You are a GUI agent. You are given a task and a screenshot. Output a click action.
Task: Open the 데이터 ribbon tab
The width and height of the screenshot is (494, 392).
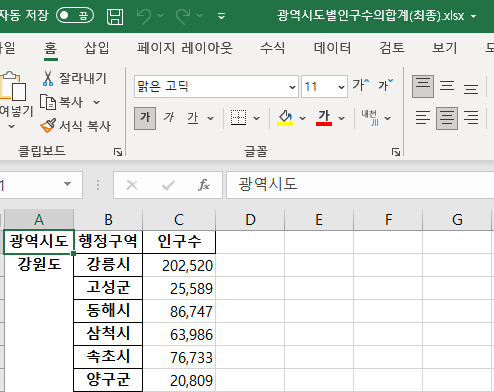pyautogui.click(x=332, y=48)
